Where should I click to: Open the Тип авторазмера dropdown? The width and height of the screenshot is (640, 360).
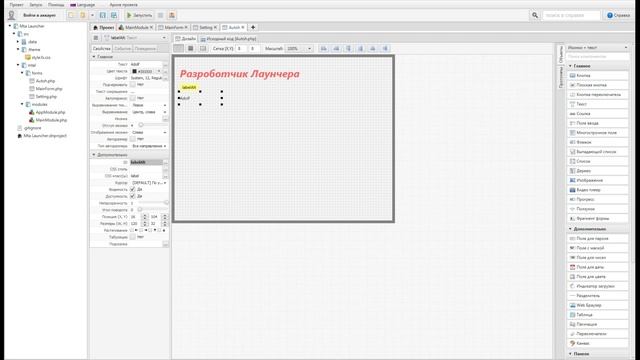[149, 146]
